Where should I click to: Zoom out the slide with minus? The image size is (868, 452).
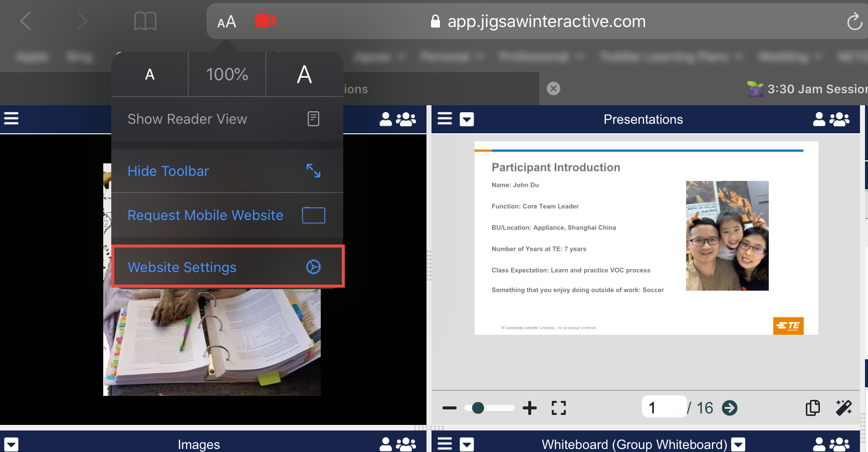(x=450, y=408)
